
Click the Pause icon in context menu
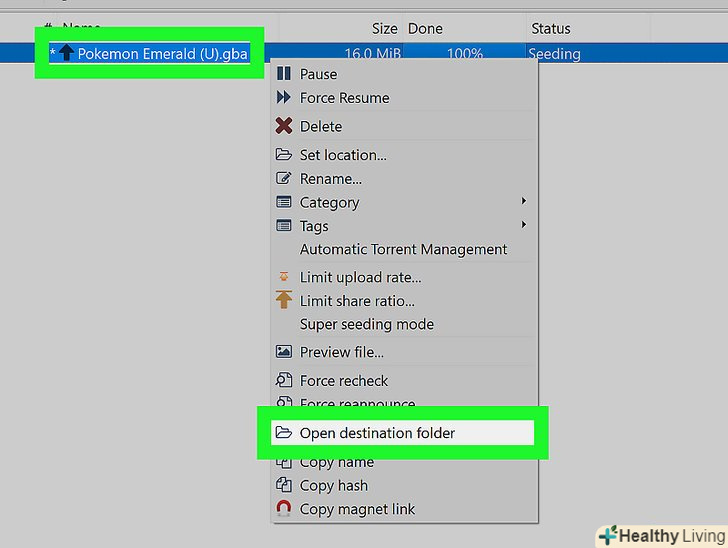pos(284,74)
